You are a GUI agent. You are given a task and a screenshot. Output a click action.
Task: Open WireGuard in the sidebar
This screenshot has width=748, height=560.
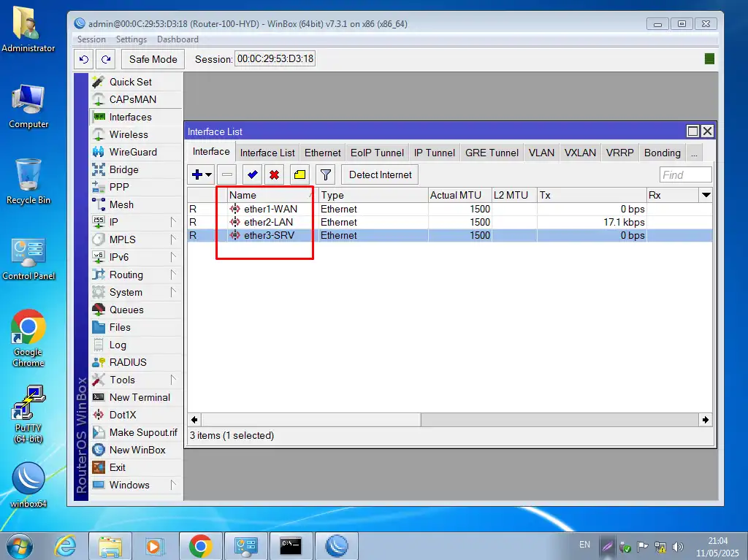pos(133,152)
